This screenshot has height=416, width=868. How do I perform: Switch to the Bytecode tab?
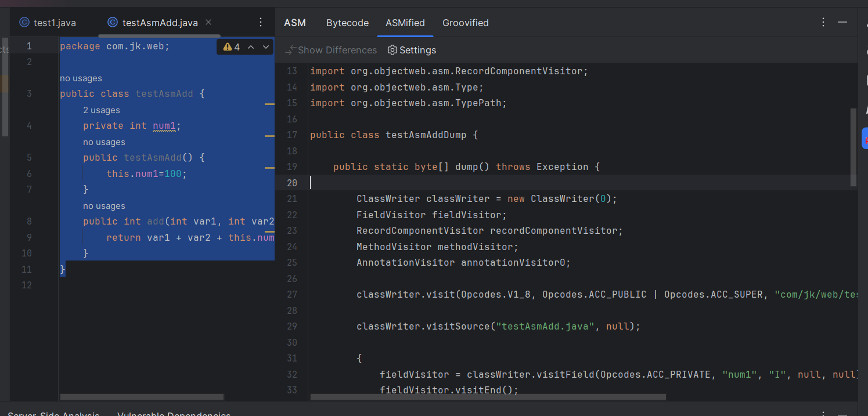click(x=347, y=23)
